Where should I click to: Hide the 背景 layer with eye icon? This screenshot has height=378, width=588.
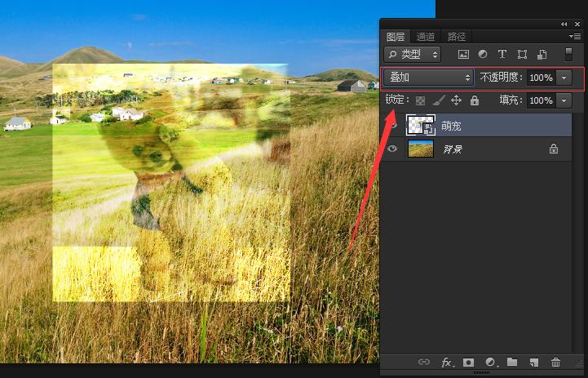tap(392, 149)
